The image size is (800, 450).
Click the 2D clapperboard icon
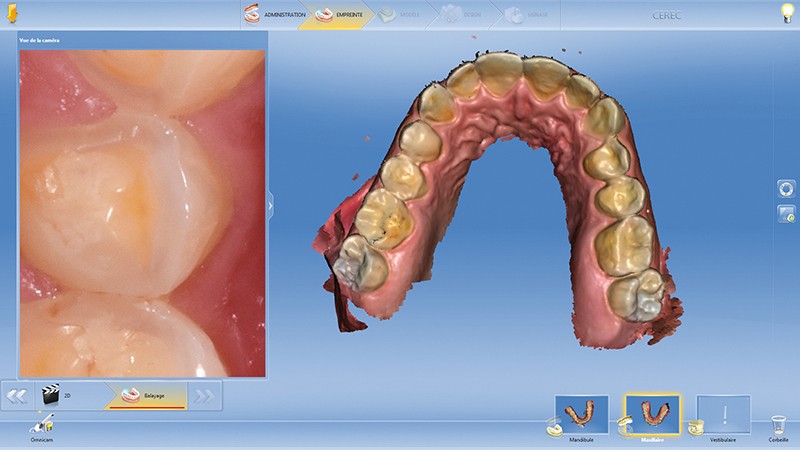(48, 396)
